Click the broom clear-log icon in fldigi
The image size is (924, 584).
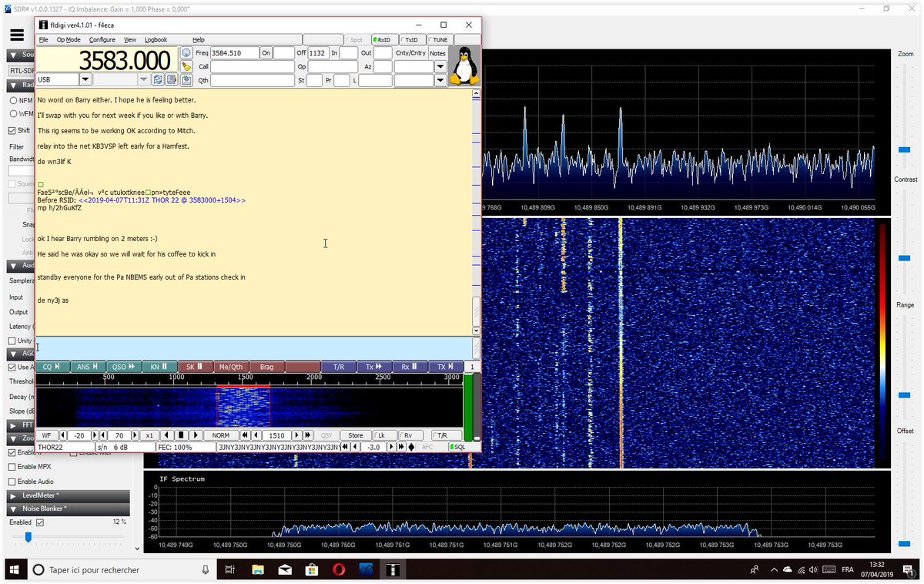point(186,67)
